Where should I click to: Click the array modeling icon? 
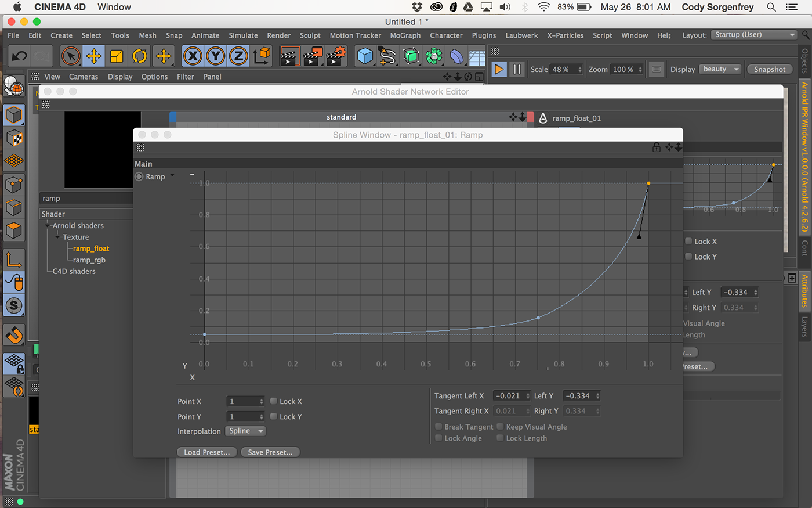click(x=434, y=56)
